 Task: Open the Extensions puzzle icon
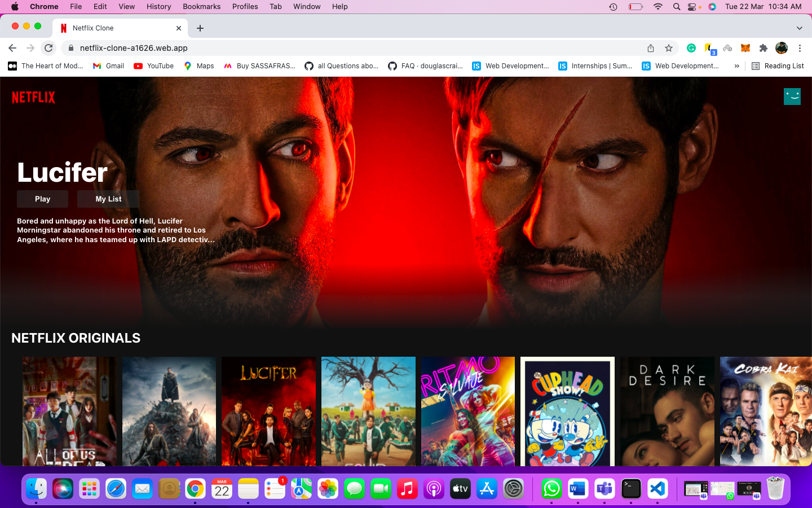point(764,48)
